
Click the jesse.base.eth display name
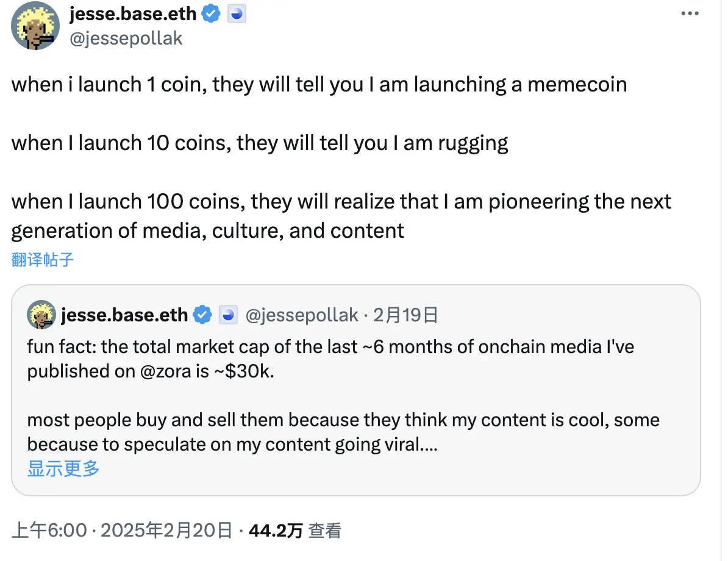[x=131, y=13]
